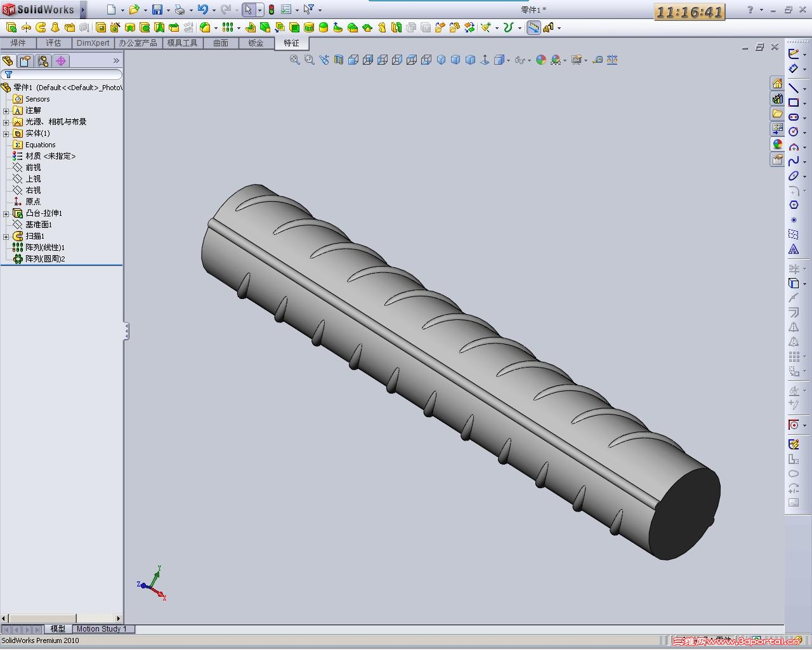The image size is (812, 650).
Task: Select the Zoom to Fit magnifier icon
Action: 295,60
